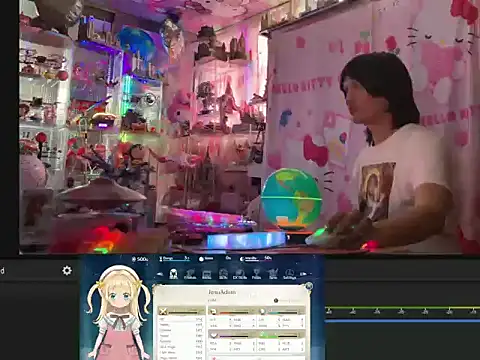Expand the red-bar stat section header

(x=231, y=312)
